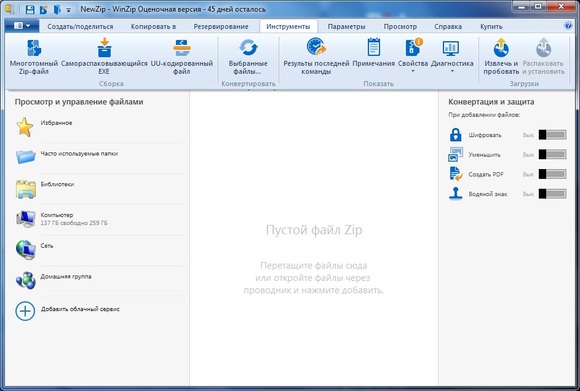Viewport: 580px width, 391px height.
Task: Switch to Копировать в tab
Action: click(153, 27)
